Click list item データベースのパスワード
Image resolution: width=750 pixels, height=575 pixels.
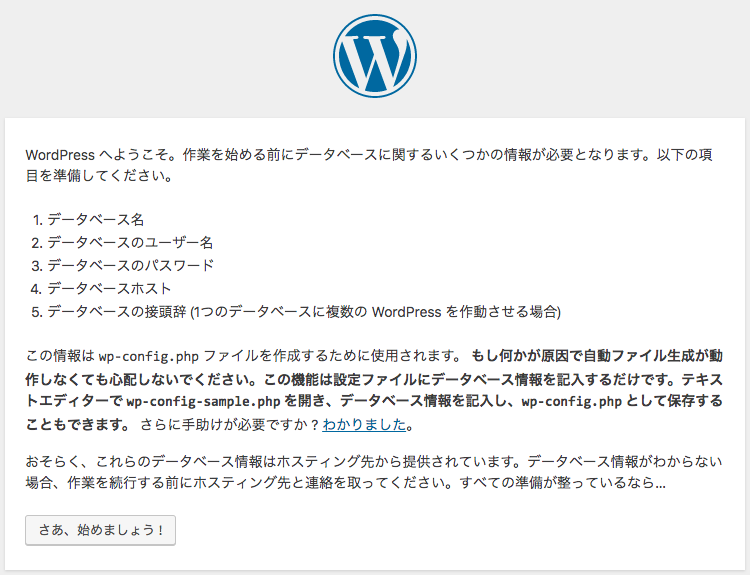point(130,265)
